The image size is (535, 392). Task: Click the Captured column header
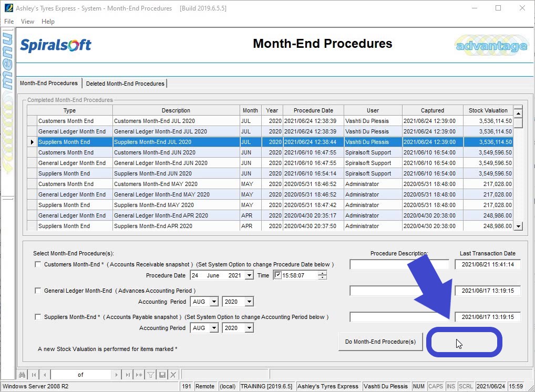[x=433, y=110]
